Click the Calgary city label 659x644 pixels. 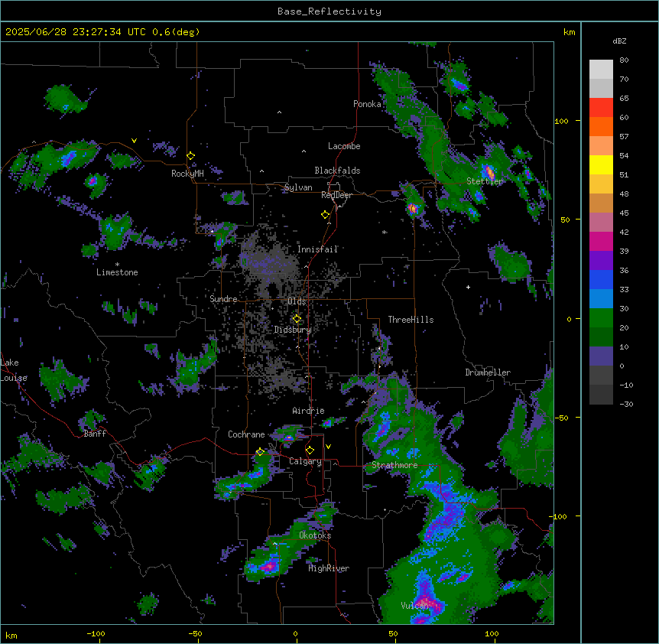[305, 461]
